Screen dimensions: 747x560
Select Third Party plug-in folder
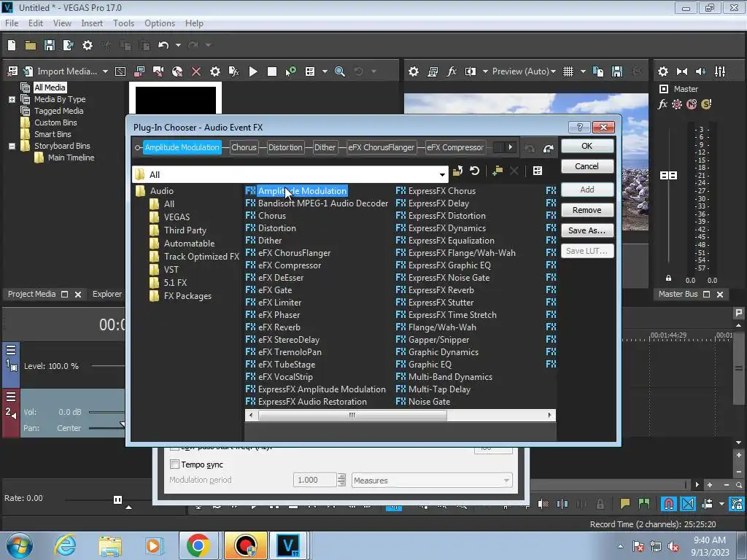(185, 230)
